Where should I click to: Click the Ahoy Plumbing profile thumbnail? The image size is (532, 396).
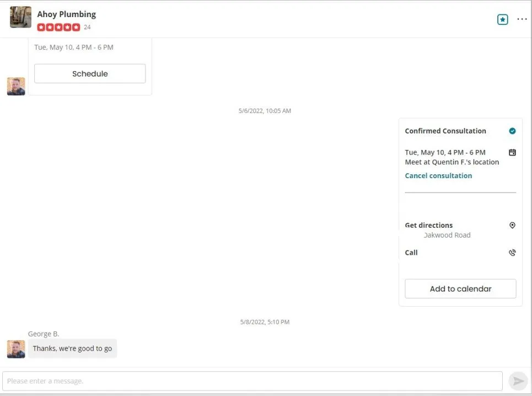[x=20, y=17]
